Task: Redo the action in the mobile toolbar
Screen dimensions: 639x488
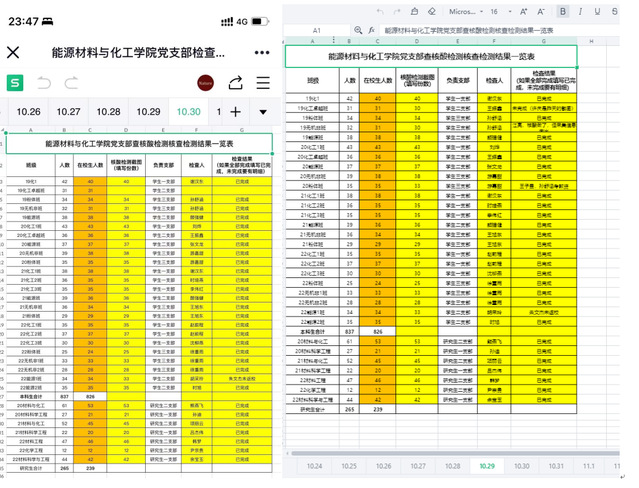Action: coord(73,82)
